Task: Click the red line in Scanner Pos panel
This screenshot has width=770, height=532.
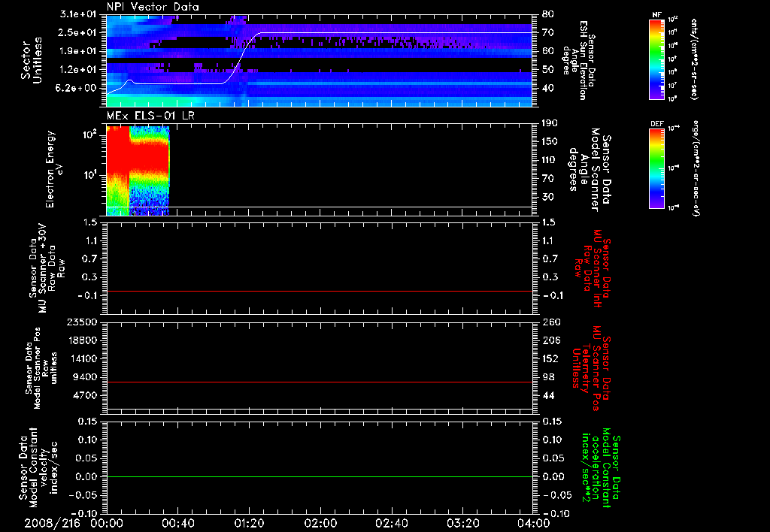Action: pos(319,382)
